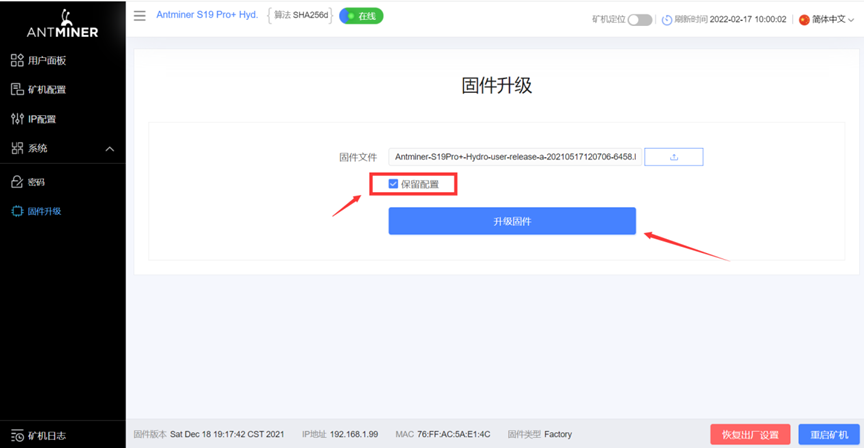Open the IP配置 sliders icon
This screenshot has width=864, height=448.
(17, 118)
